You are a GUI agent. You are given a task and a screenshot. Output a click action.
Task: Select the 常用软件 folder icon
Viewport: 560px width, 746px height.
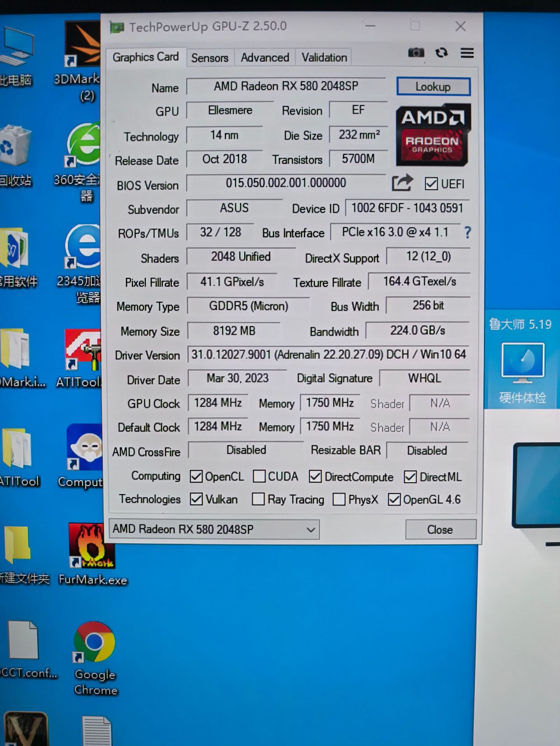point(15,247)
